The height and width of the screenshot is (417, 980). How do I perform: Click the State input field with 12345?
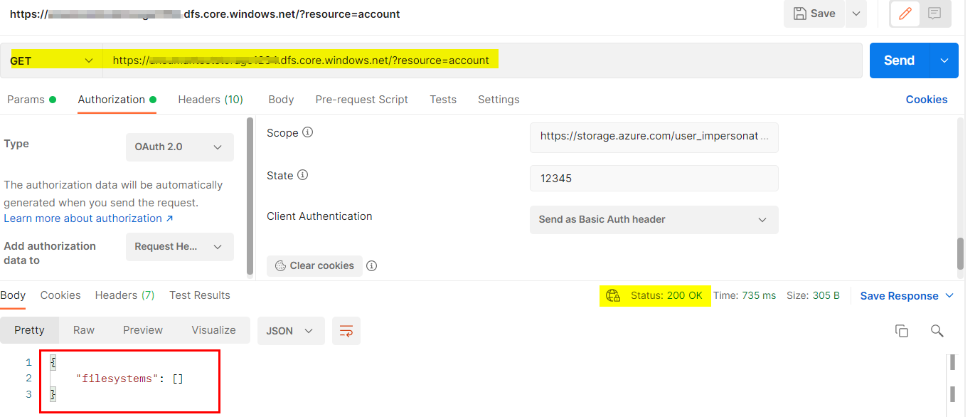[x=654, y=178]
